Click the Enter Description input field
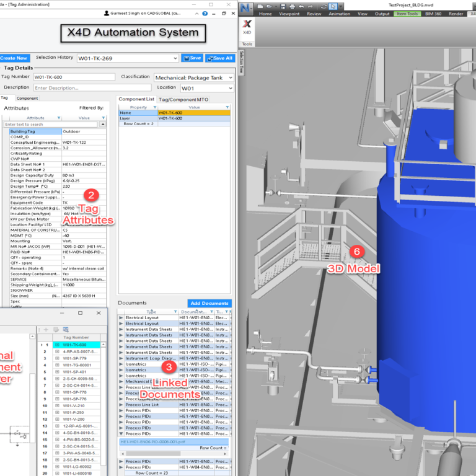476x476 pixels. [92, 88]
